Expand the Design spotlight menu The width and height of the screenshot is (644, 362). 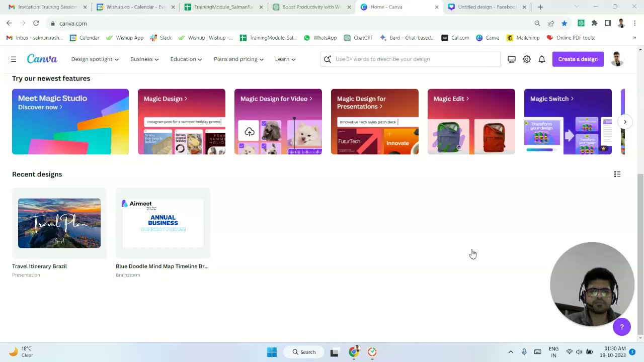95,59
